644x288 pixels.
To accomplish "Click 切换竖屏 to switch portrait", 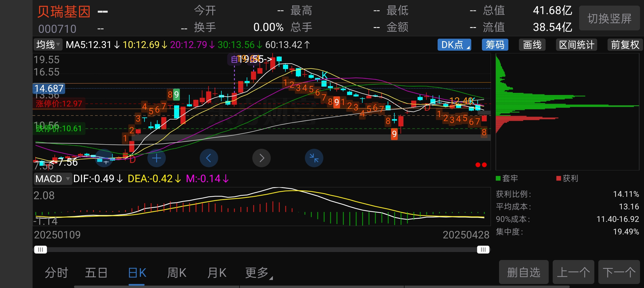I will 609,18.
